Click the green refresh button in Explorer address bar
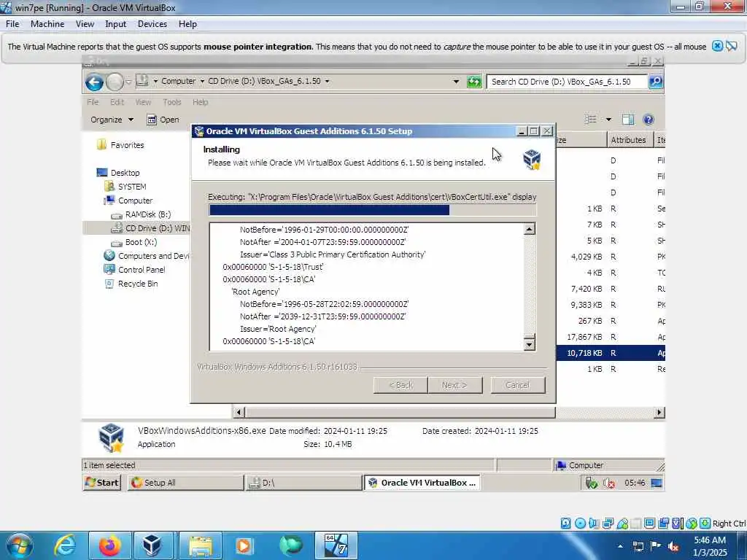747x560 pixels. pos(474,82)
